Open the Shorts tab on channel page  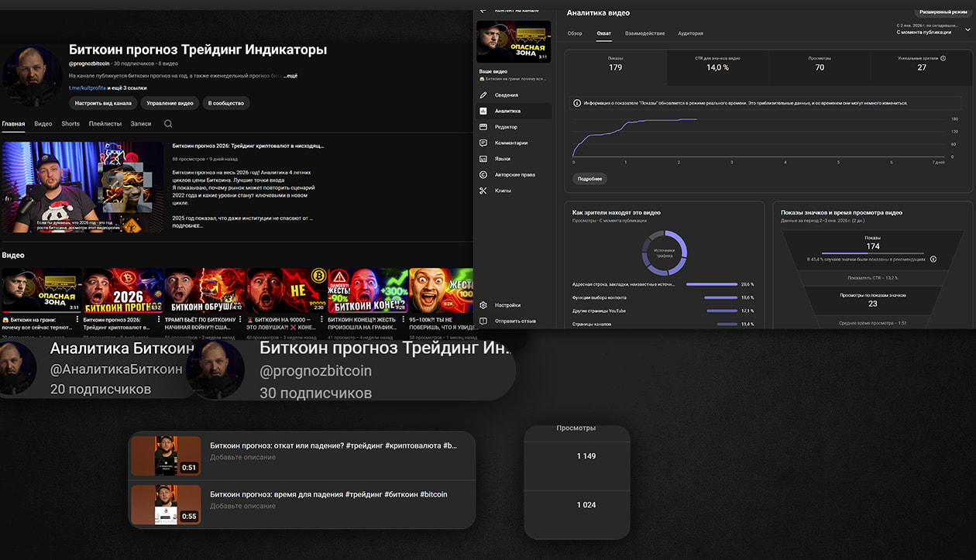click(70, 124)
